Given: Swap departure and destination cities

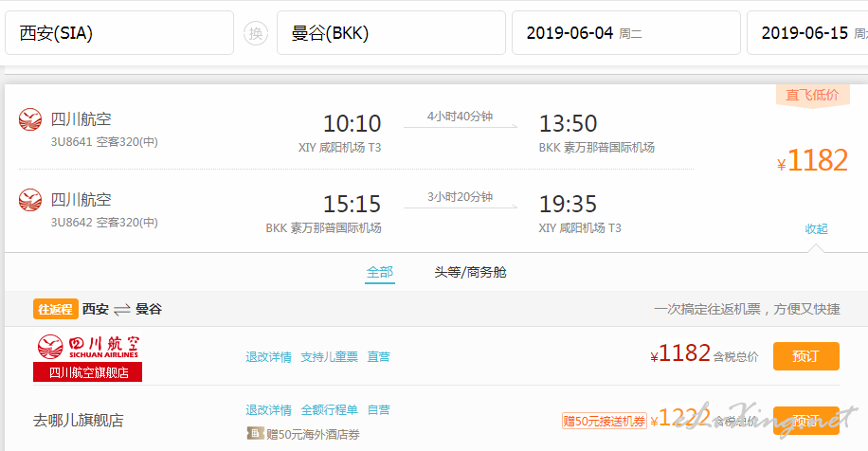Looking at the screenshot, I should 256,33.
